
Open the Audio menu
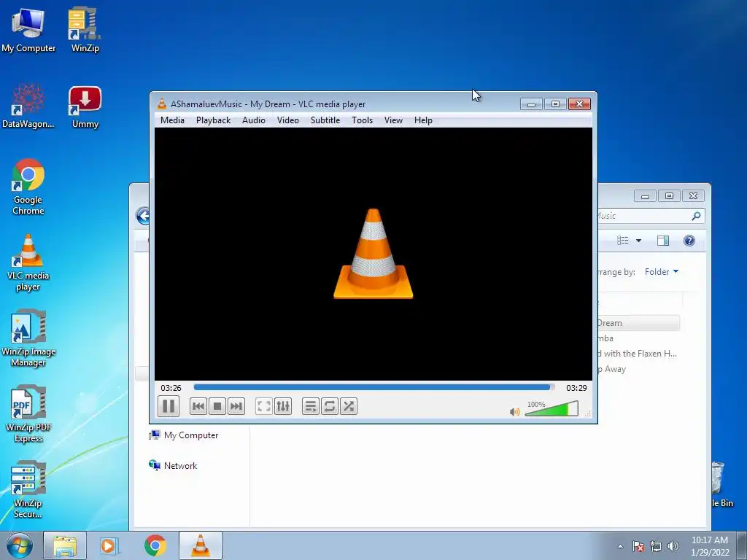point(253,120)
